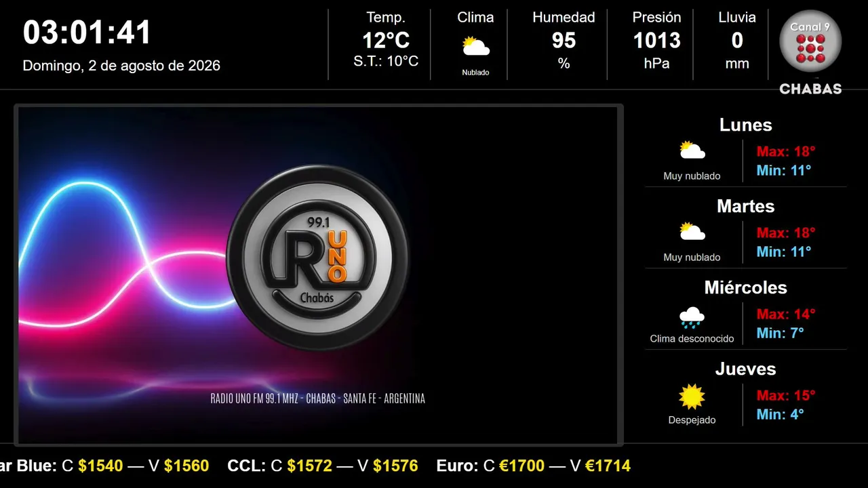The width and height of the screenshot is (868, 488).
Task: Click the S.T.: 10°C feels-like reading
Action: 386,61
